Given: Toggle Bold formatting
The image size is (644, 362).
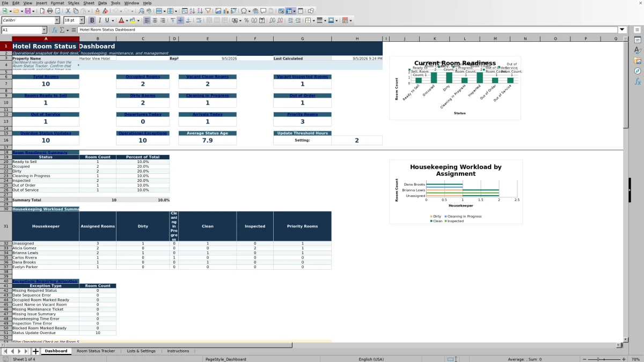Looking at the screenshot, I should click(92, 20).
